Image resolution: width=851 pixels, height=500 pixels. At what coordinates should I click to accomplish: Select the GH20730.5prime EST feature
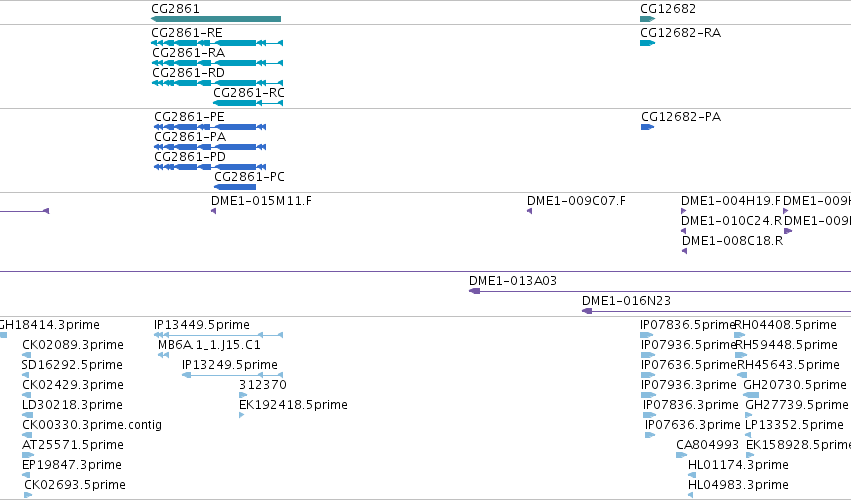[751, 395]
